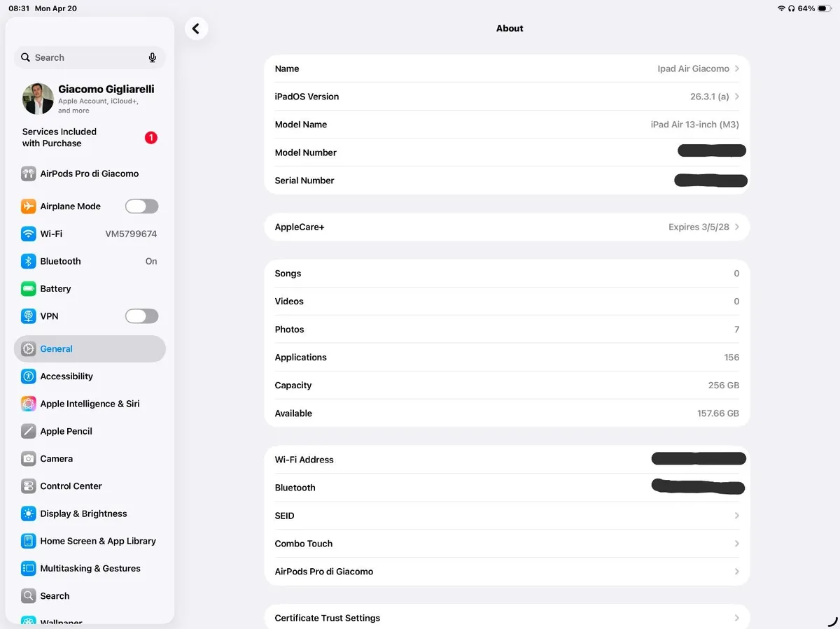Screen dimensions: 840x629
Task: Go back using the chevron arrow
Action: point(196,28)
